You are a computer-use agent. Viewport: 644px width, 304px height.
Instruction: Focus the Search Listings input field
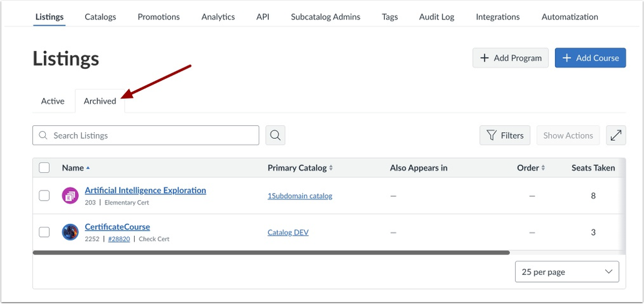click(x=146, y=136)
